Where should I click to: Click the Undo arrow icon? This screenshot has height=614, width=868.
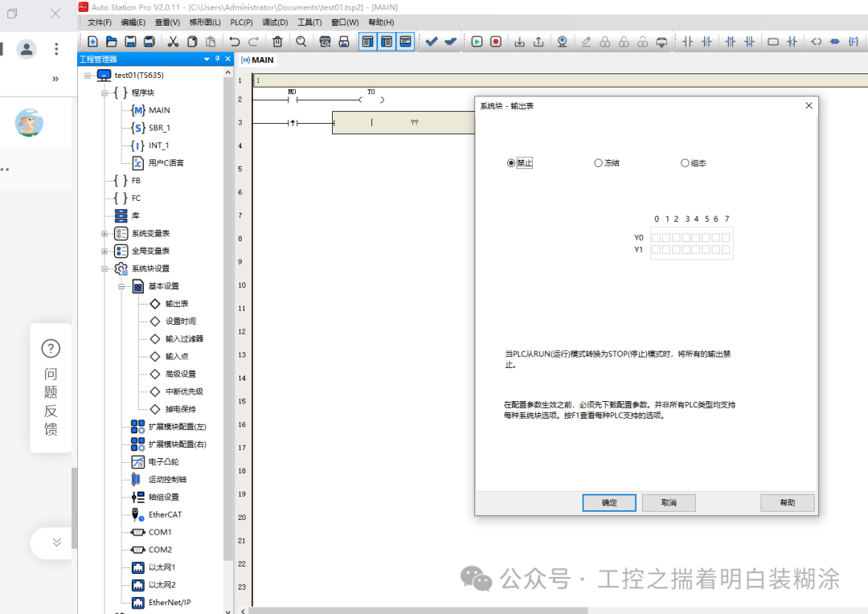pyautogui.click(x=235, y=42)
